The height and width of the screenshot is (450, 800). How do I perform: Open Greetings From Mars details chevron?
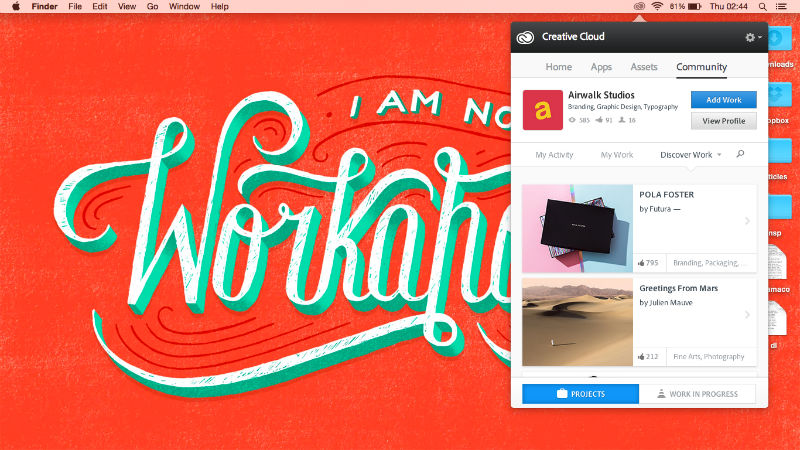point(747,315)
